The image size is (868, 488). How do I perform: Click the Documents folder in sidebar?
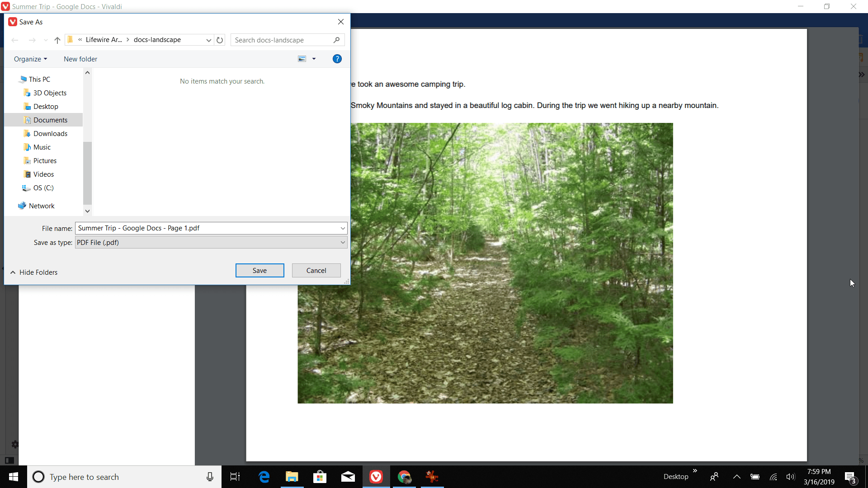tap(51, 120)
